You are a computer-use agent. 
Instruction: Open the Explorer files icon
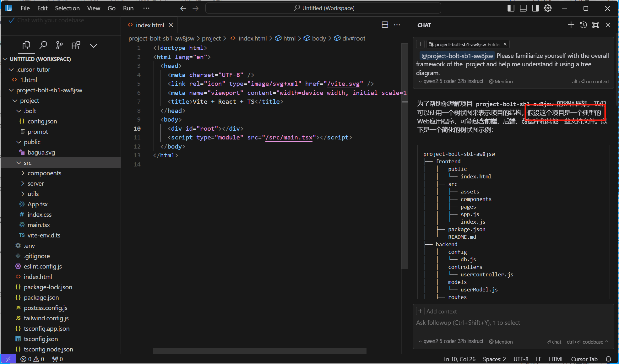pos(26,46)
